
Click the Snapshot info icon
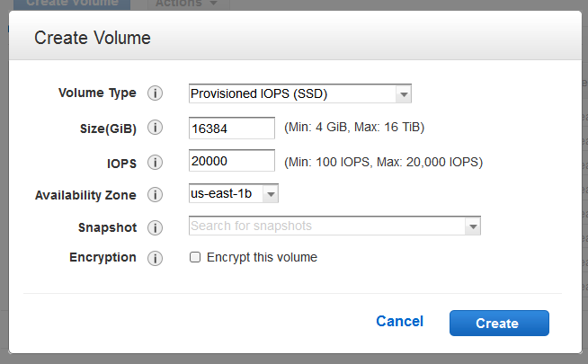pyautogui.click(x=155, y=228)
